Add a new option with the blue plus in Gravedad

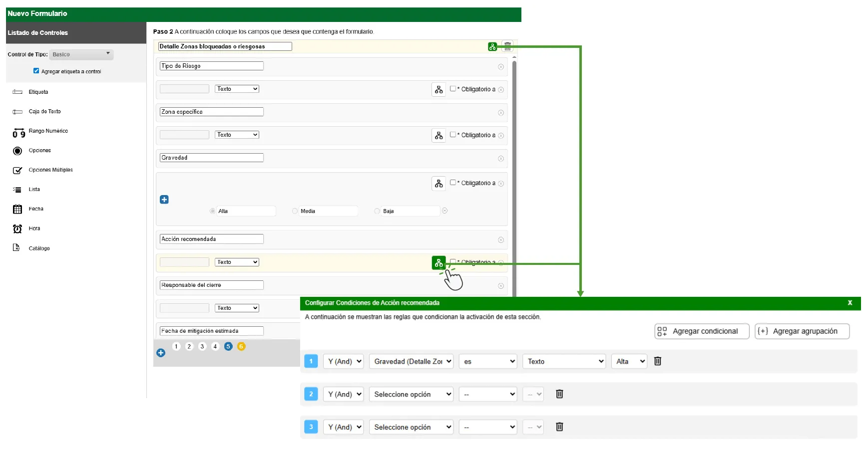[164, 200]
